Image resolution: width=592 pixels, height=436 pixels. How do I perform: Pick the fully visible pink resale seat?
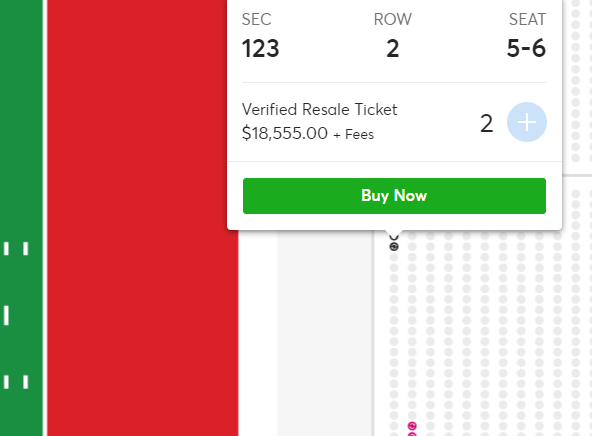point(412,426)
